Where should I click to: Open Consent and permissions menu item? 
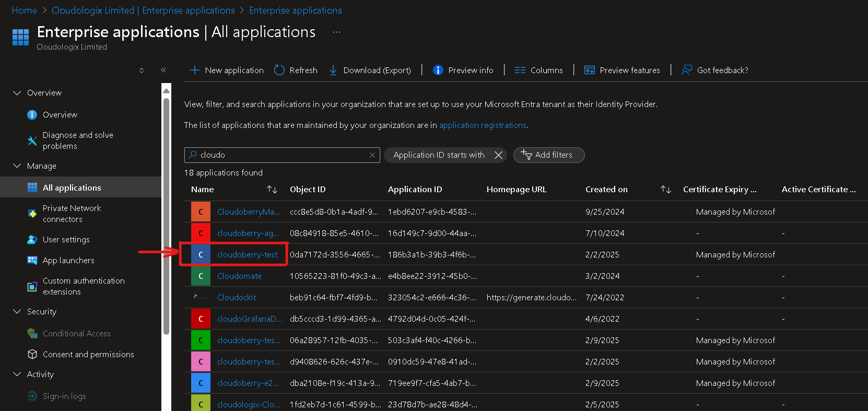(x=88, y=355)
